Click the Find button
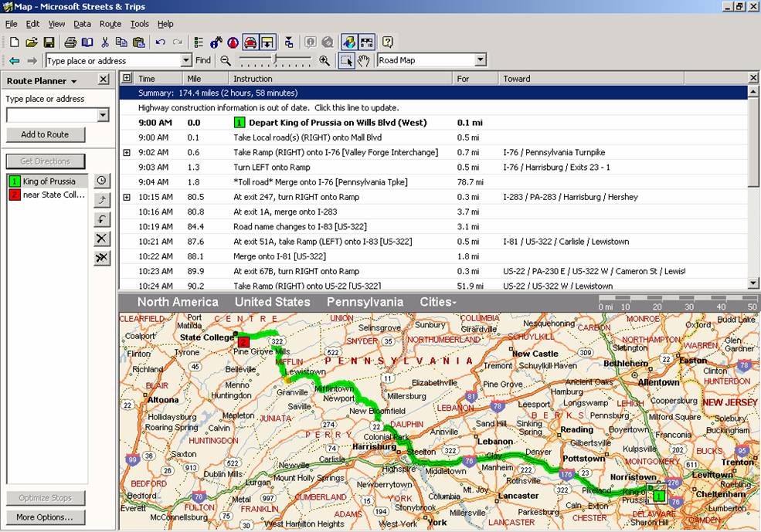Viewport: 761px width, 532px height. tap(203, 60)
